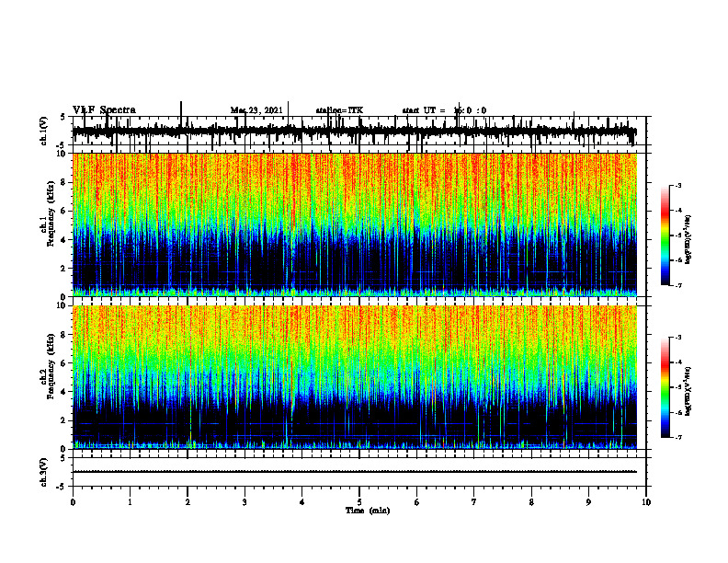The image size is (728, 563).
Task: Click time axis tick label "7"
Action: click(474, 502)
